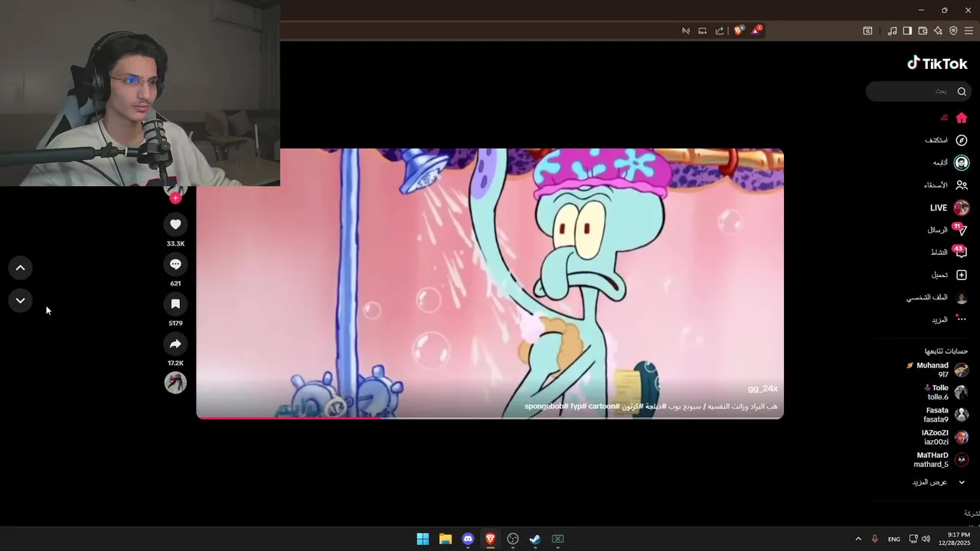
Task: Expand the see more followed accounts chevron
Action: click(962, 482)
